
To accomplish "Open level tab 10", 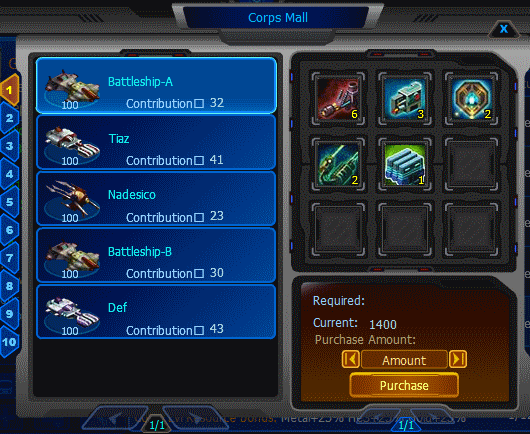I will pyautogui.click(x=9, y=342).
